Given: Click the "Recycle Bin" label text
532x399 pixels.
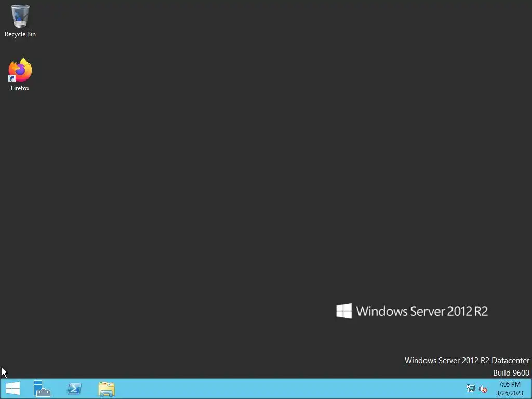Looking at the screenshot, I should 20,34.
